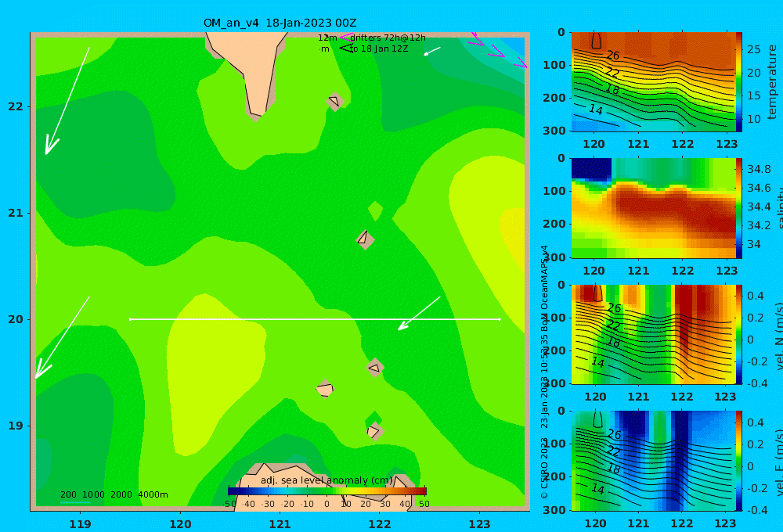Image resolution: width=783 pixels, height=532 pixels.
Task: Click contour label 26 in the temperature plot
Action: 613,56
